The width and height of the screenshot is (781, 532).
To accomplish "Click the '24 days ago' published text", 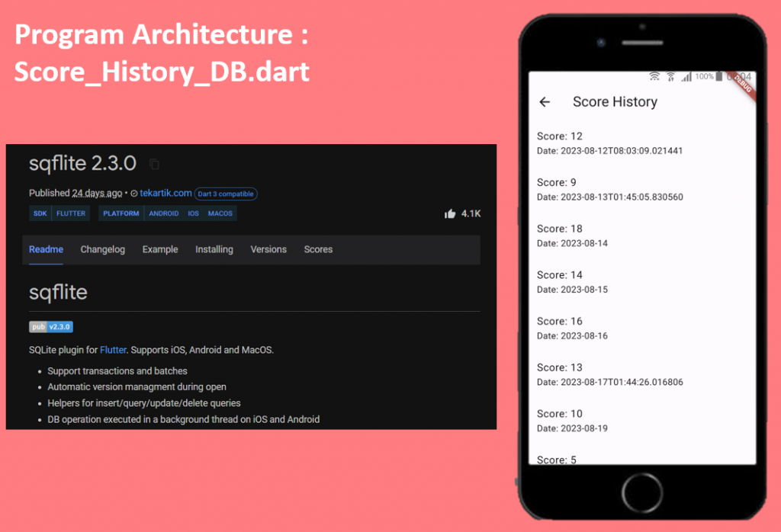I will coord(97,193).
